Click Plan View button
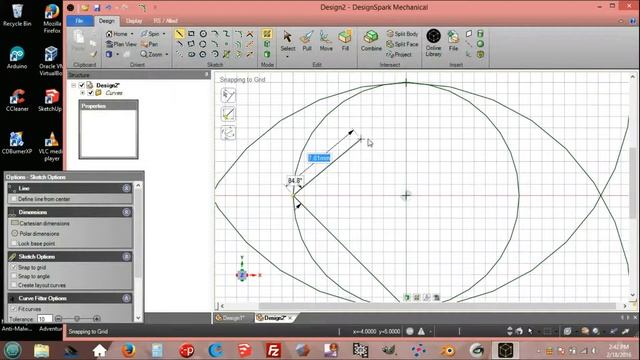 tap(121, 44)
